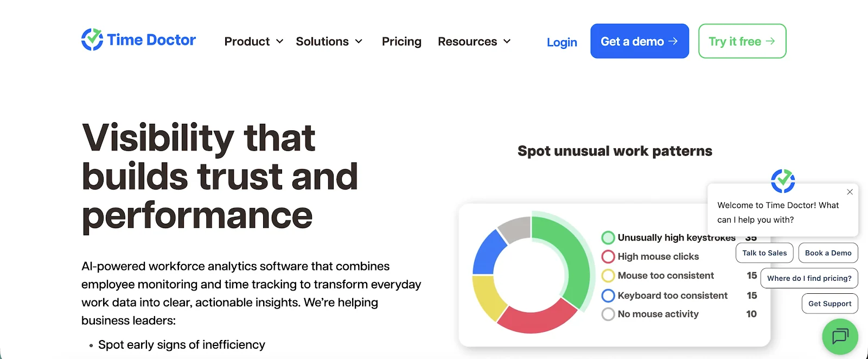Viewport: 868px width, 359px height.
Task: Click the green segment of donut chart
Action: point(574,261)
